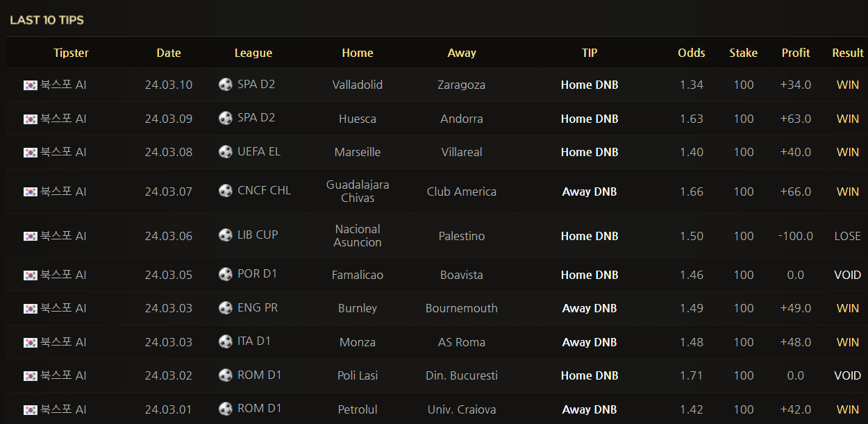Click the soccer ball icon beside ENG PR
This screenshot has width=868, height=424.
[226, 307]
